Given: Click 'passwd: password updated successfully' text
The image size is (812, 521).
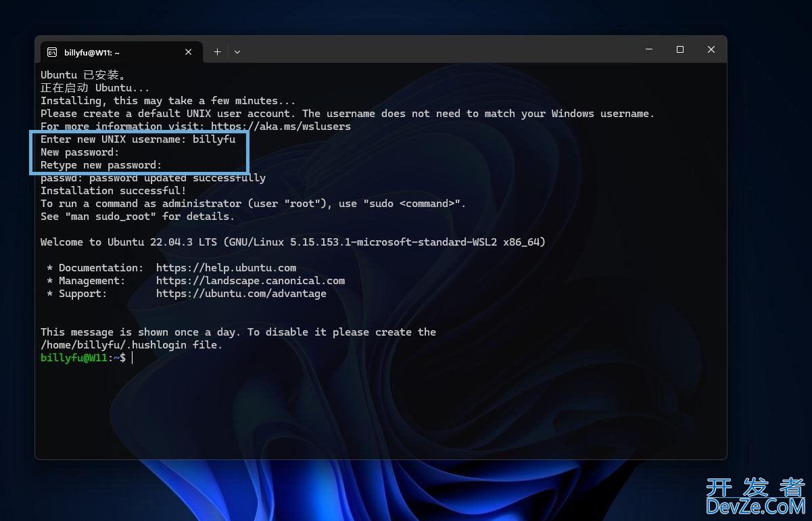Looking at the screenshot, I should click(153, 178).
